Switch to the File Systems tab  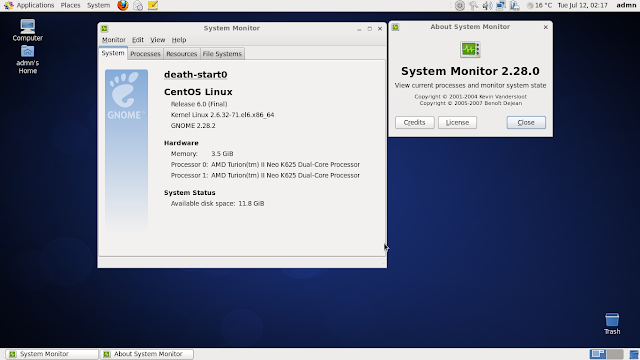[x=222, y=54]
